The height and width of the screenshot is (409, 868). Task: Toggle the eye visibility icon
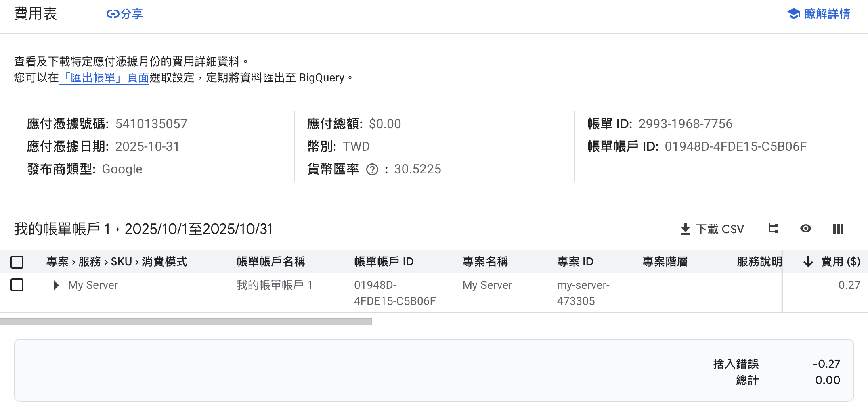pyautogui.click(x=805, y=229)
